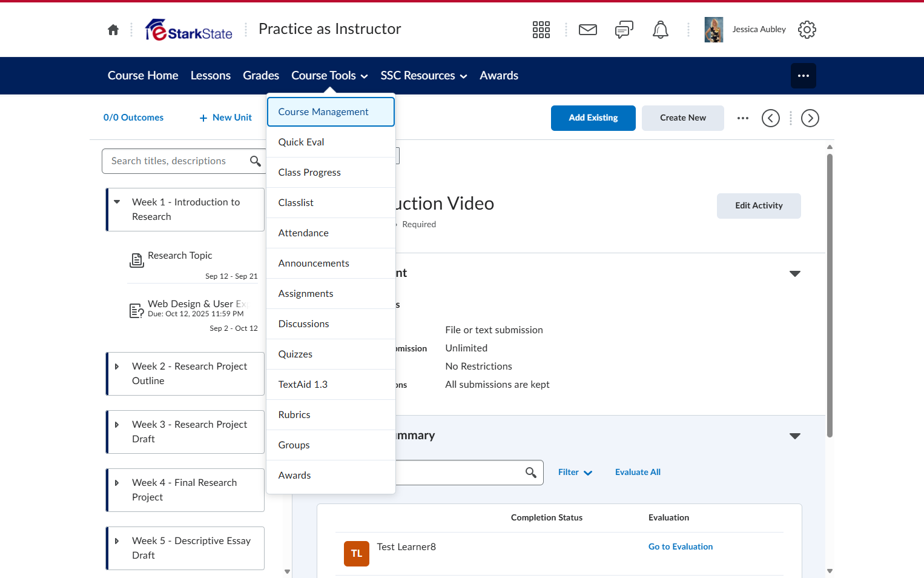Open the message alerts envelope icon
Viewport: 924px width, 578px height.
pyautogui.click(x=588, y=30)
